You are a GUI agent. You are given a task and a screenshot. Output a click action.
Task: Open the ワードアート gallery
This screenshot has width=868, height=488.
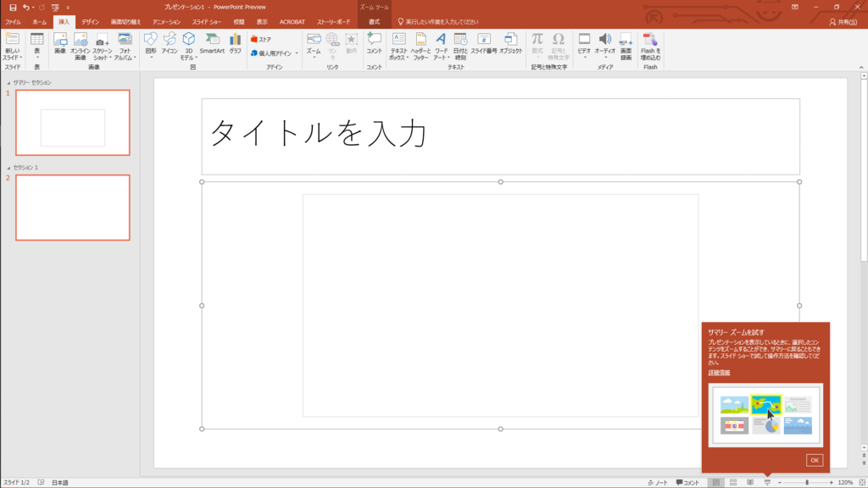[x=441, y=46]
